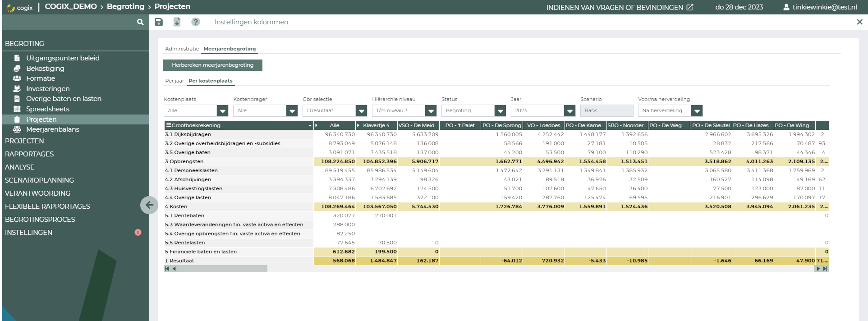Open Grootboekrekening header dropdown arrow

(x=310, y=126)
